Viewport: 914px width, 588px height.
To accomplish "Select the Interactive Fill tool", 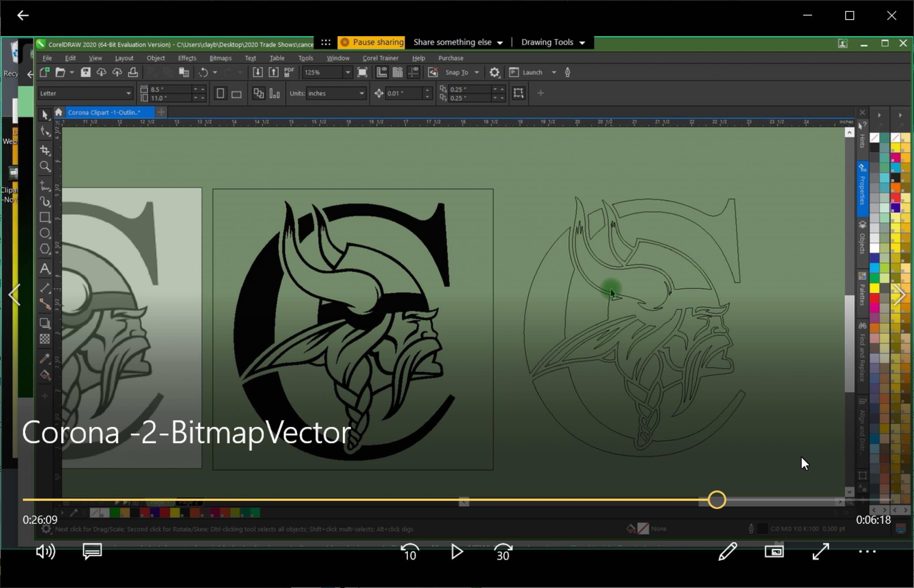I will (45, 375).
